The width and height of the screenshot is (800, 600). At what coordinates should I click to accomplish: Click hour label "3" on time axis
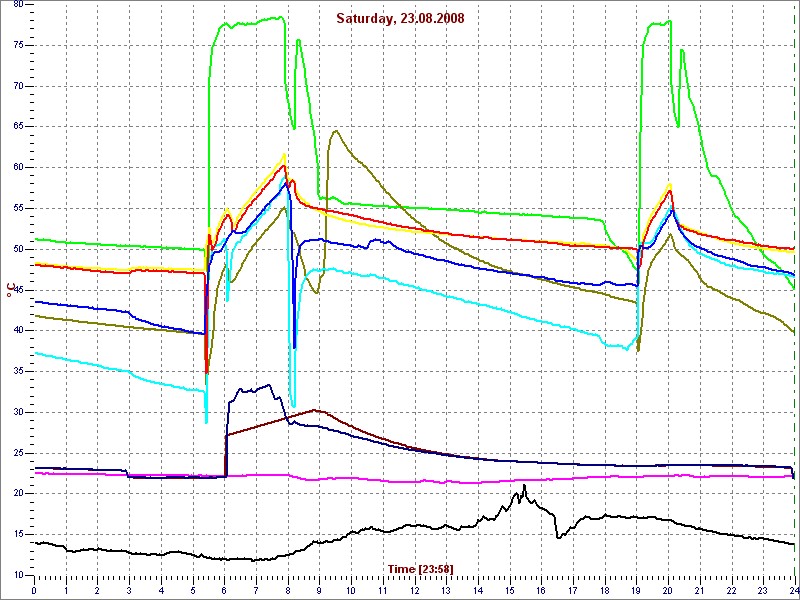click(x=129, y=589)
